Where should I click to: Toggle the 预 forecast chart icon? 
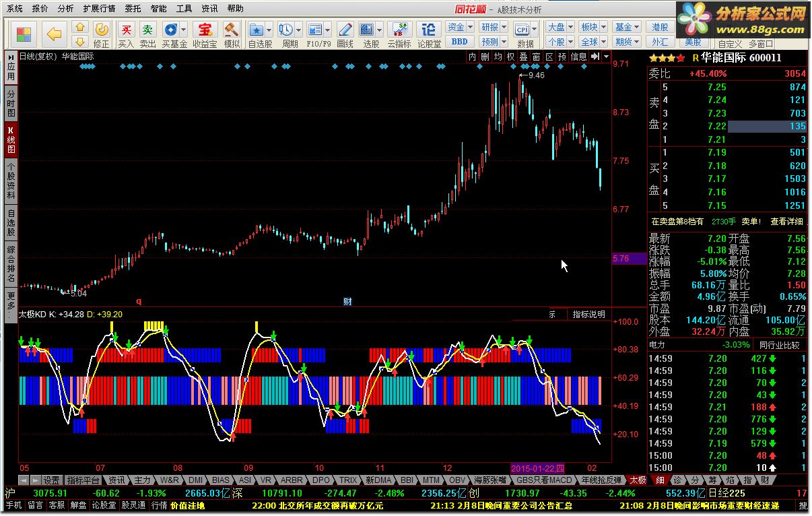(562, 57)
